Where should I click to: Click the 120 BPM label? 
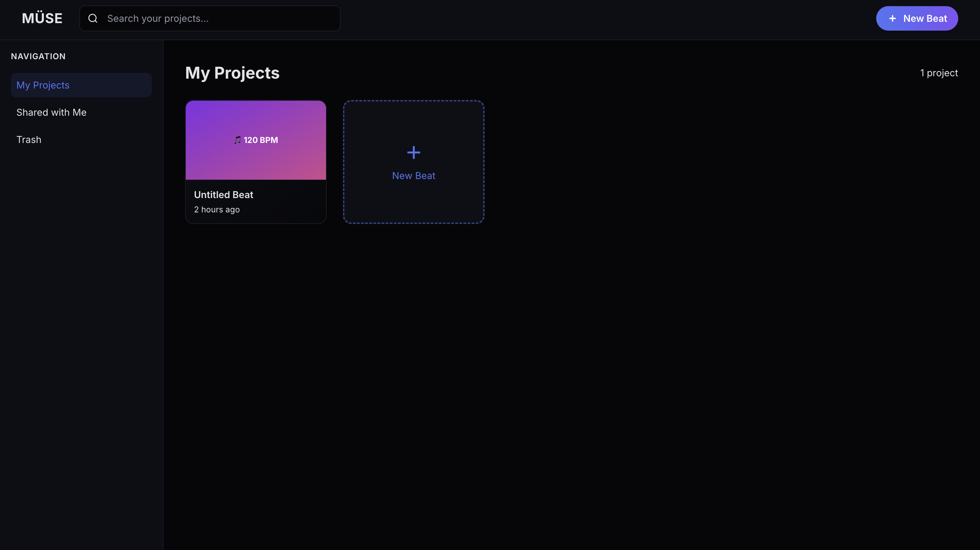(x=261, y=140)
